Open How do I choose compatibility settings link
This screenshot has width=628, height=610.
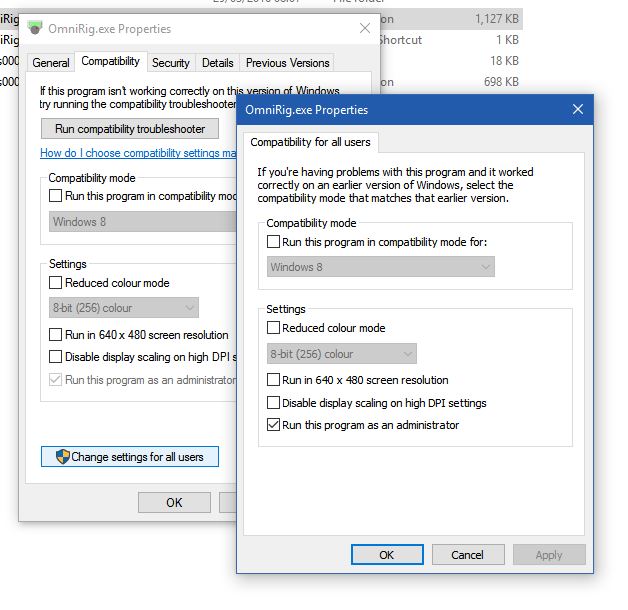point(138,153)
